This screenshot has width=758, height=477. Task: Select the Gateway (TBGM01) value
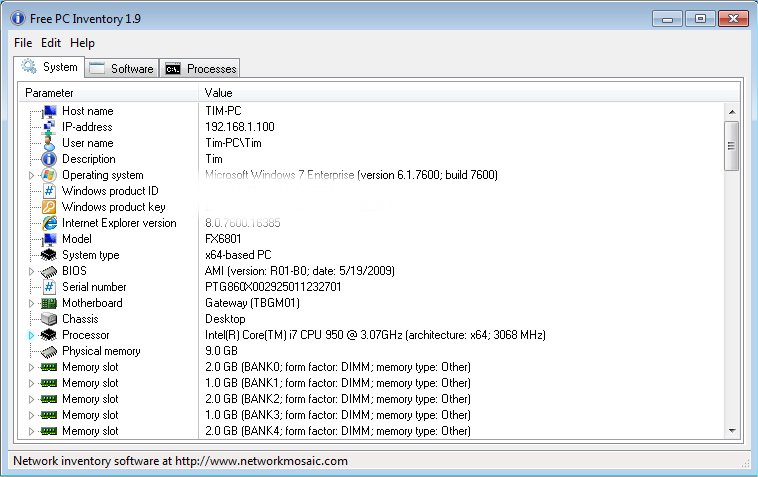(252, 303)
